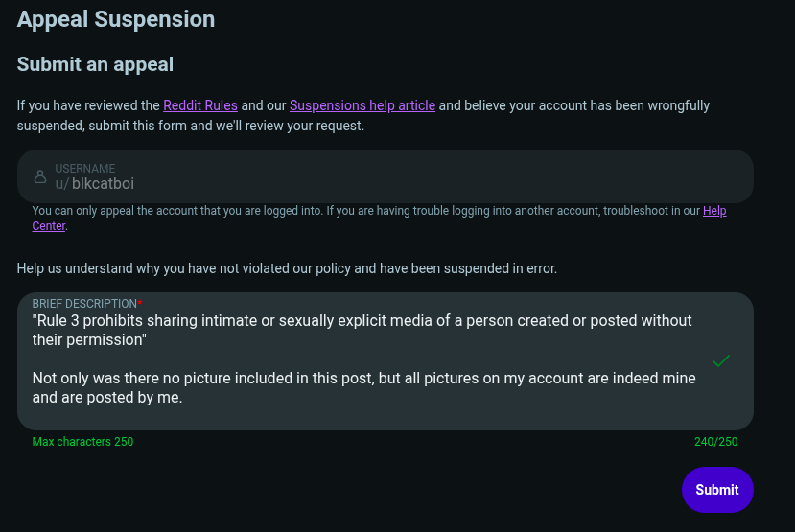Click the USERNAME field label
Viewport: 795px width, 532px height.
coord(84,169)
